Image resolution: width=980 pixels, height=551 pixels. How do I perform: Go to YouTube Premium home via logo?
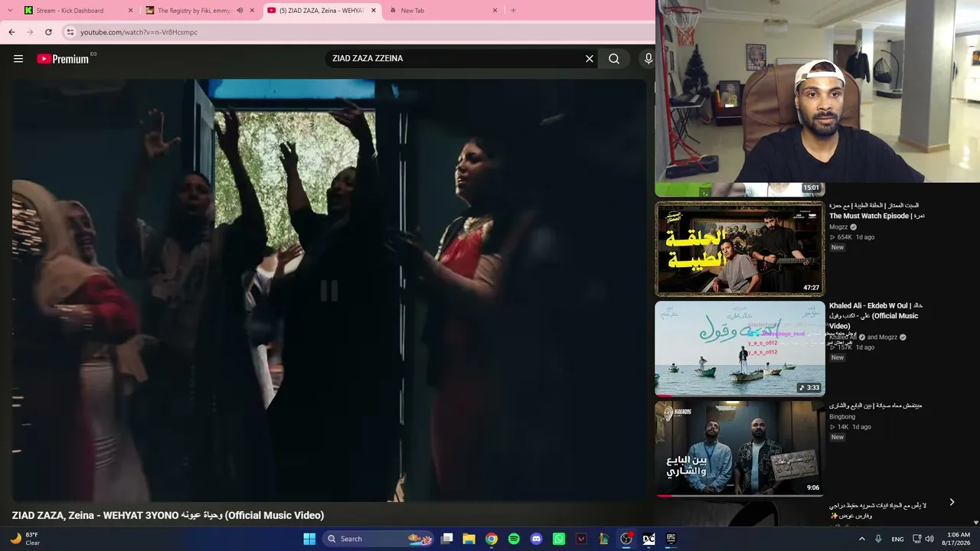(63, 59)
